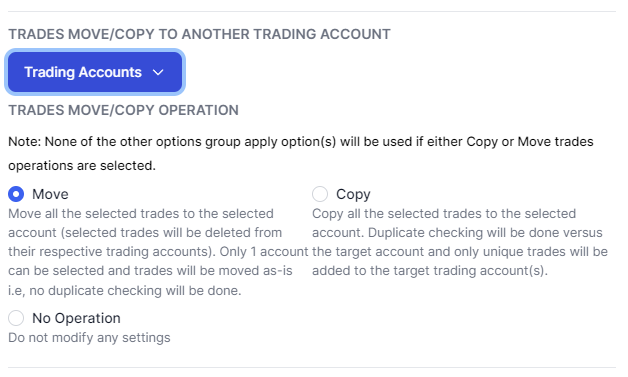Click the note about Copy or Move operations
This screenshot has width=628, height=377.
point(301,153)
